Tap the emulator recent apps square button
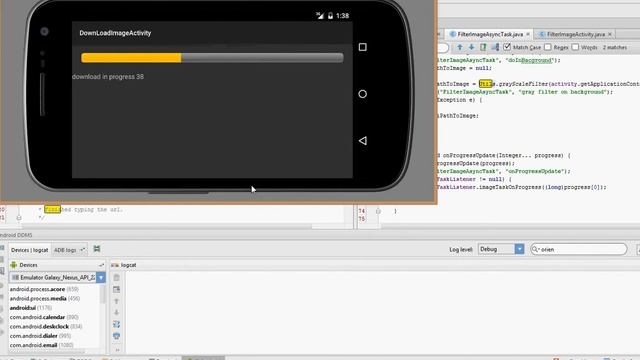Screen dimensions: 640x360 tap(362, 47)
